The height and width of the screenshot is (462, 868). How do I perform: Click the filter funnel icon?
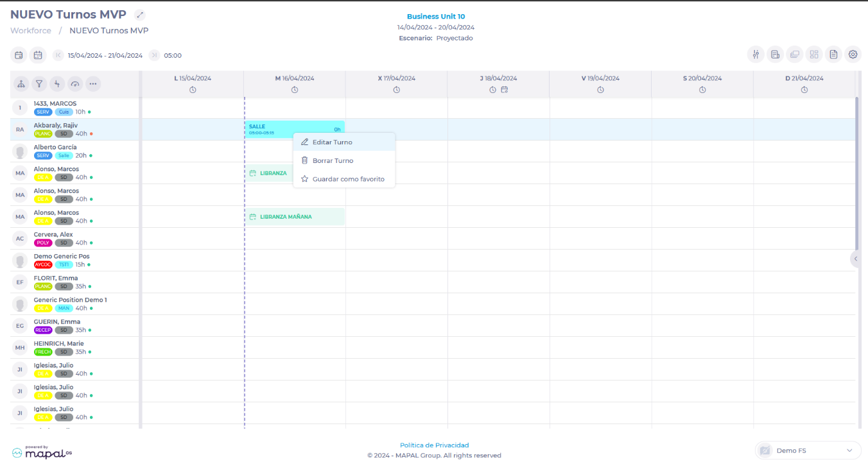(39, 84)
